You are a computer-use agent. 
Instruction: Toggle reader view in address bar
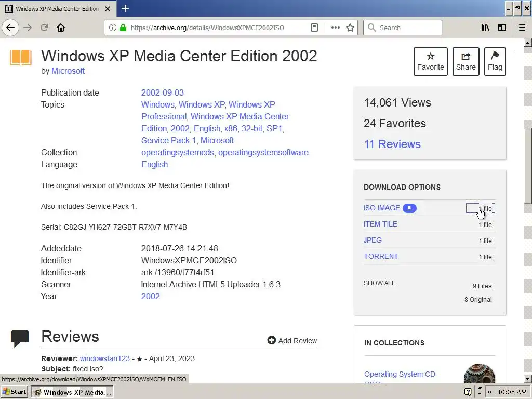point(314,28)
